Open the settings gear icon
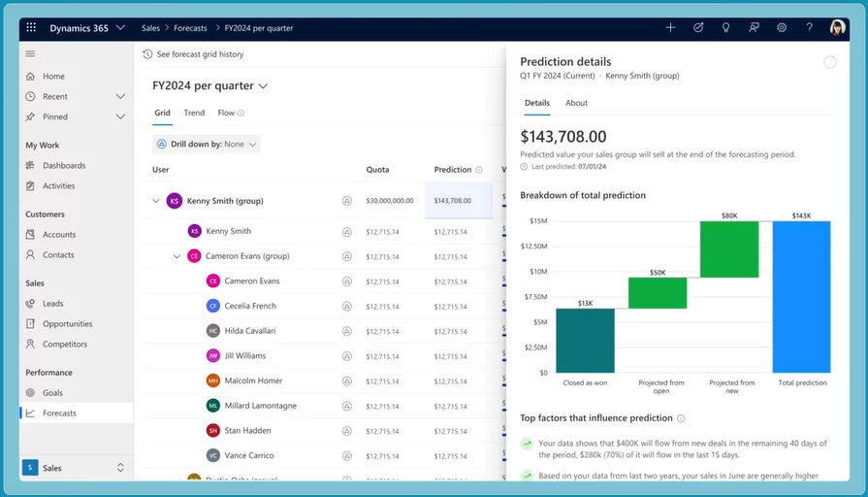868x497 pixels. (782, 28)
